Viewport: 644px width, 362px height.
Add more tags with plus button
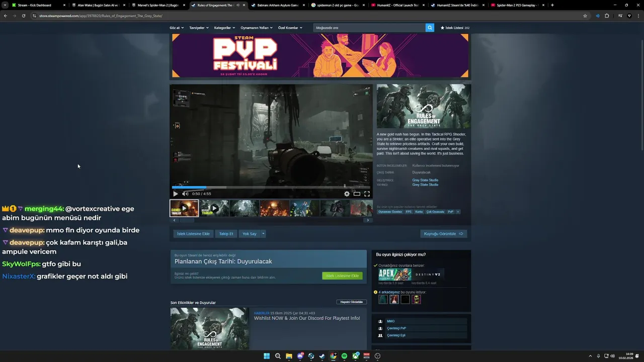458,212
